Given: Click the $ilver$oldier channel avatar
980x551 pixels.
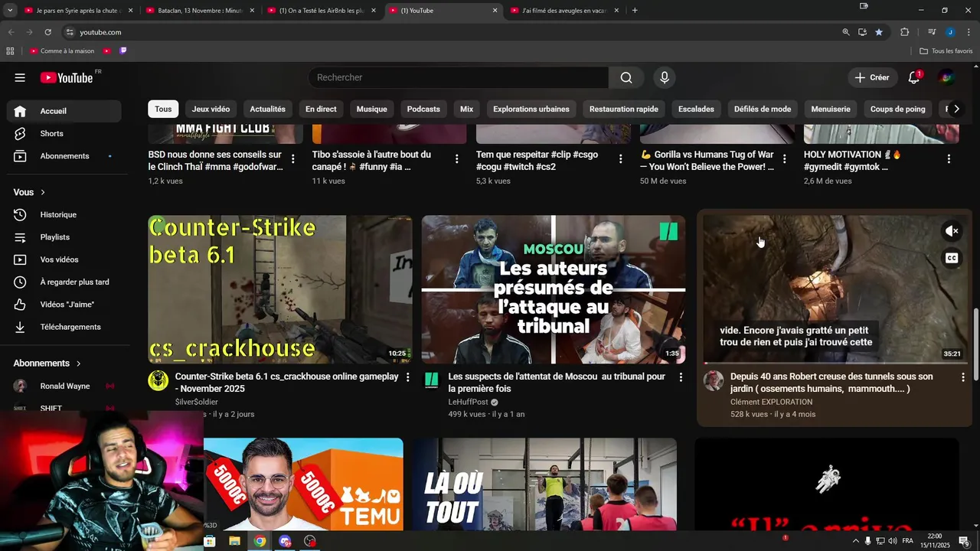Looking at the screenshot, I should pos(158,380).
